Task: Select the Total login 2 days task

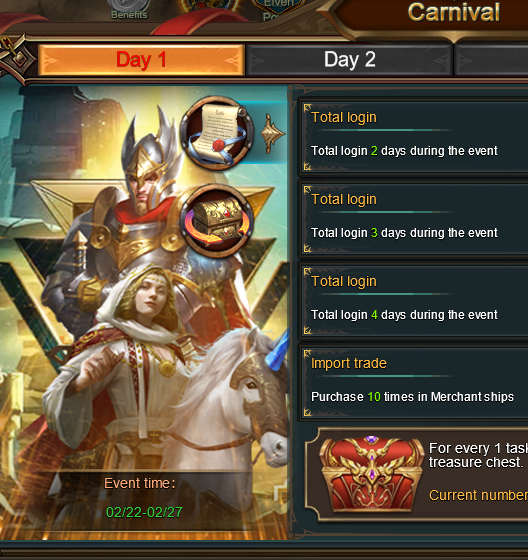Action: pyautogui.click(x=414, y=138)
